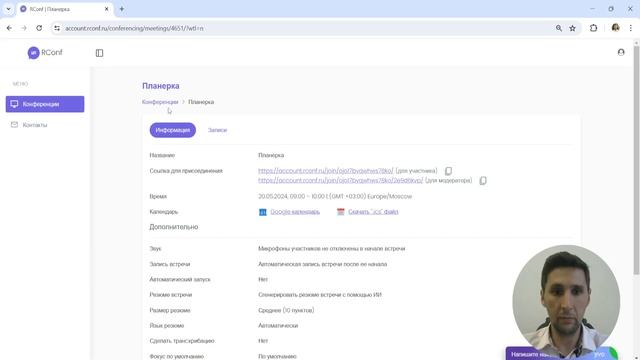Close the RConf Планерка tab
Screen dimensions: 640x360
(107, 9)
